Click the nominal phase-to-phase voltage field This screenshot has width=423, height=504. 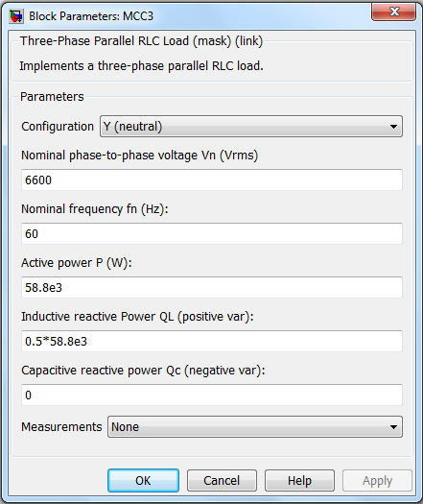click(212, 180)
